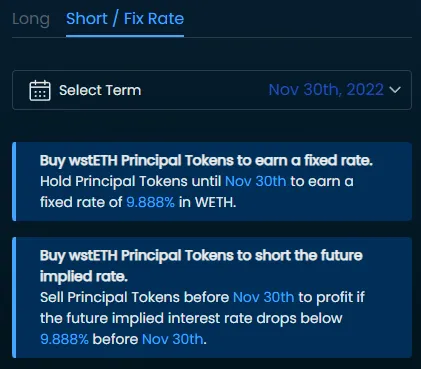Click the Hold Principal Tokens until text

(130, 181)
